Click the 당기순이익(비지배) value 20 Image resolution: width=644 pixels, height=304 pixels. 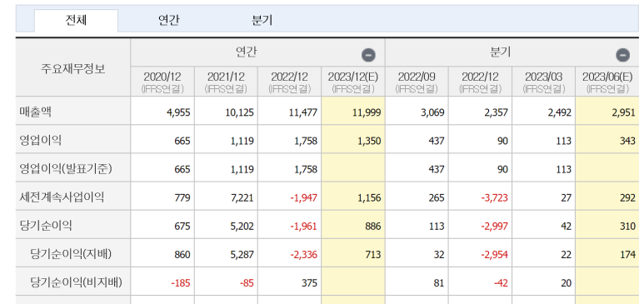(x=567, y=283)
